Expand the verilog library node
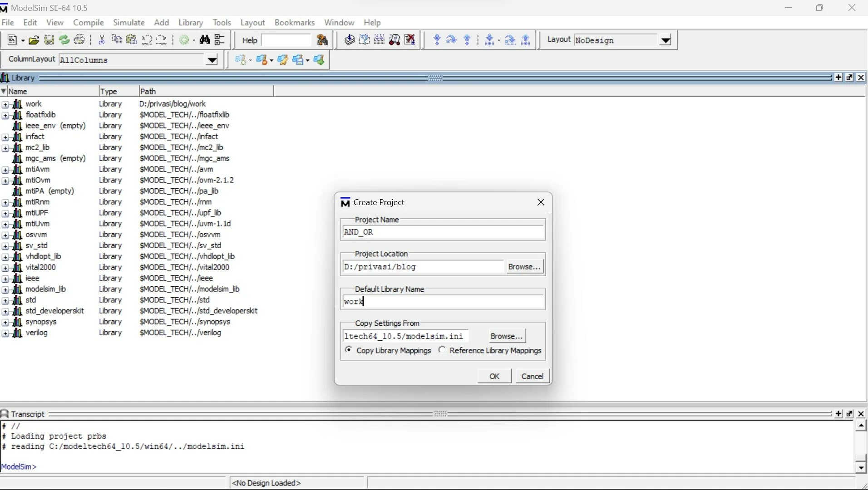Image resolution: width=868 pixels, height=490 pixels. coord(5,333)
